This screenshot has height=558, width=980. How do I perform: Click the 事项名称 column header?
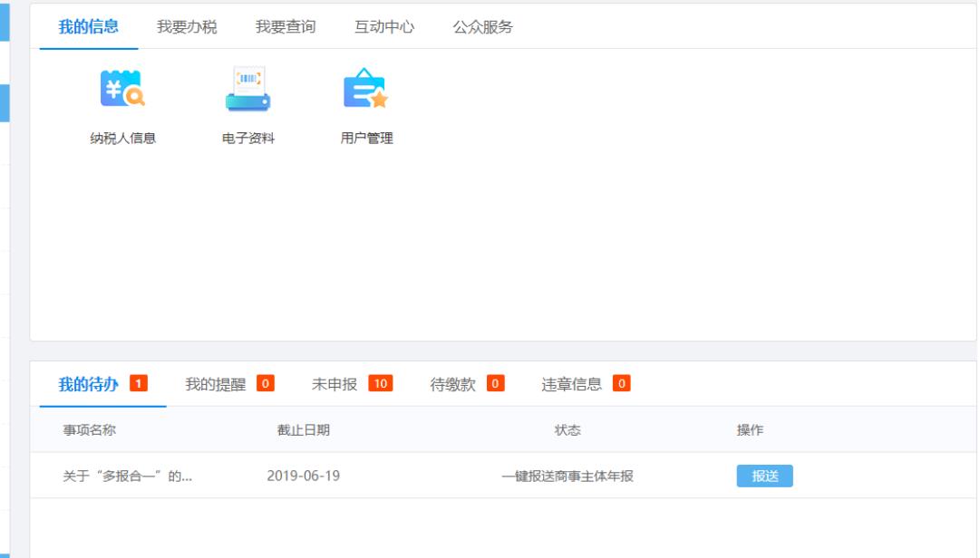coord(89,430)
